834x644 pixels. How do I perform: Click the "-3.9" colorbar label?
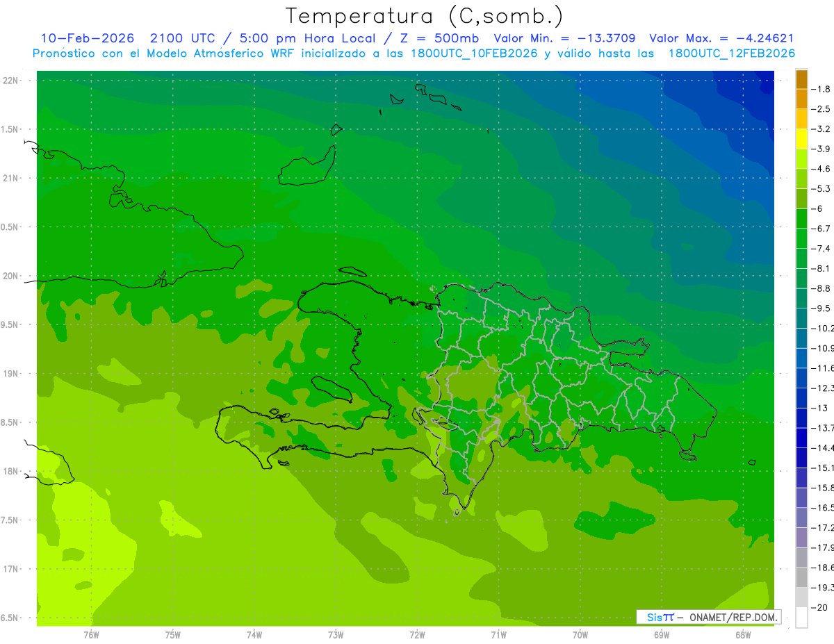click(821, 149)
